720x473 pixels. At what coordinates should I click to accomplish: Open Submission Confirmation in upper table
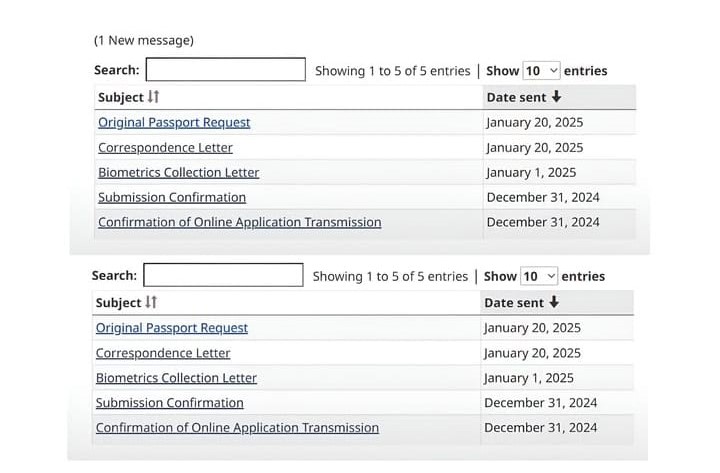[172, 197]
